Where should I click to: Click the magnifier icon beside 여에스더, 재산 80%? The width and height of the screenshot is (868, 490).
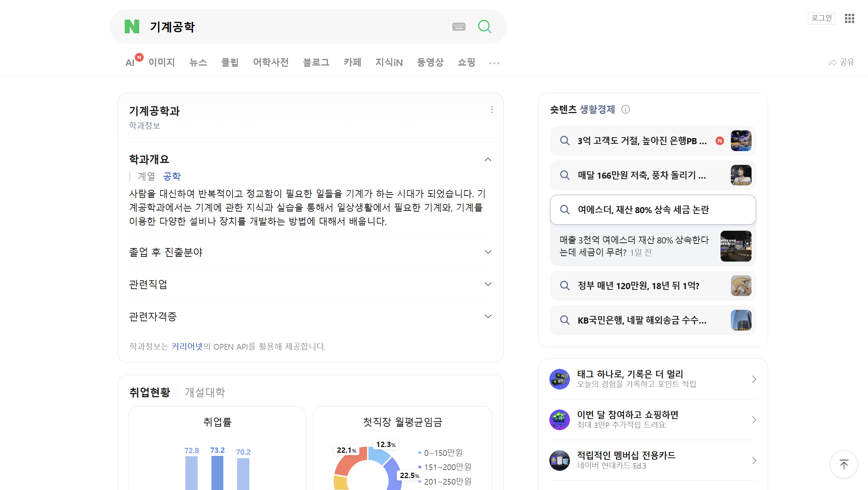(x=565, y=210)
